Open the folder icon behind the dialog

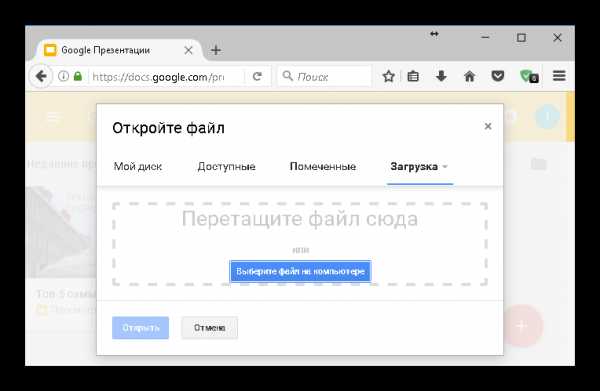tap(538, 164)
